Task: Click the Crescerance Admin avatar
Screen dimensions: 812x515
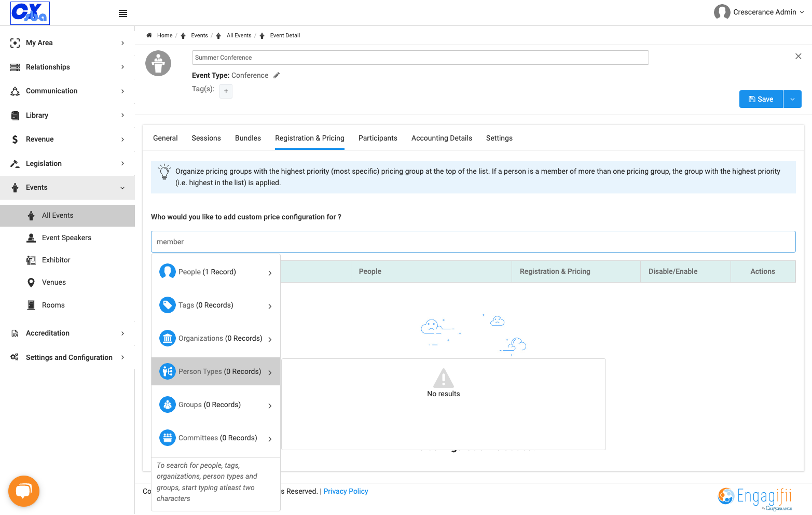Action: [722, 12]
